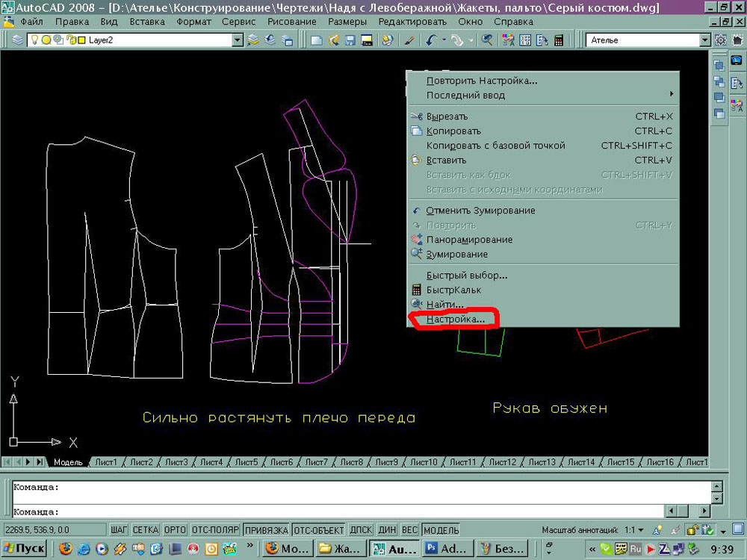The width and height of the screenshot is (747, 560).
Task: Click into the Команда command line field
Action: click(361, 512)
